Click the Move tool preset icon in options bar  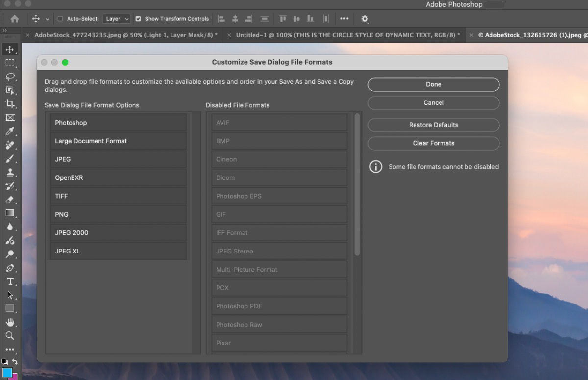pyautogui.click(x=36, y=19)
